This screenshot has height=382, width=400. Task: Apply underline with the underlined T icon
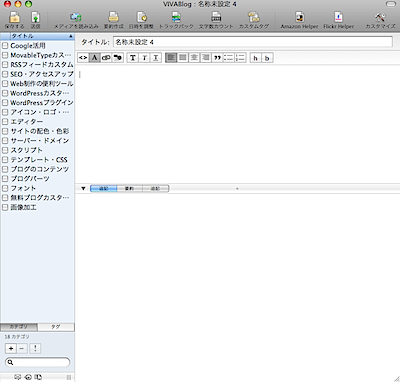tap(156, 58)
